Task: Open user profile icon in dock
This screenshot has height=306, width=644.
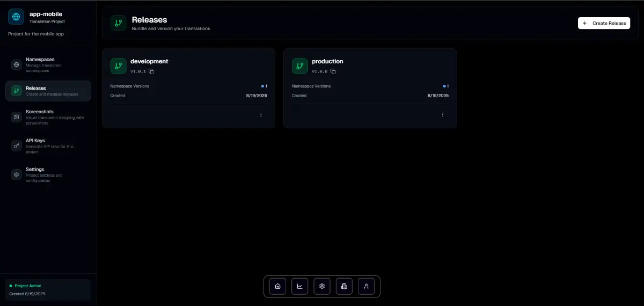Action: click(x=366, y=287)
